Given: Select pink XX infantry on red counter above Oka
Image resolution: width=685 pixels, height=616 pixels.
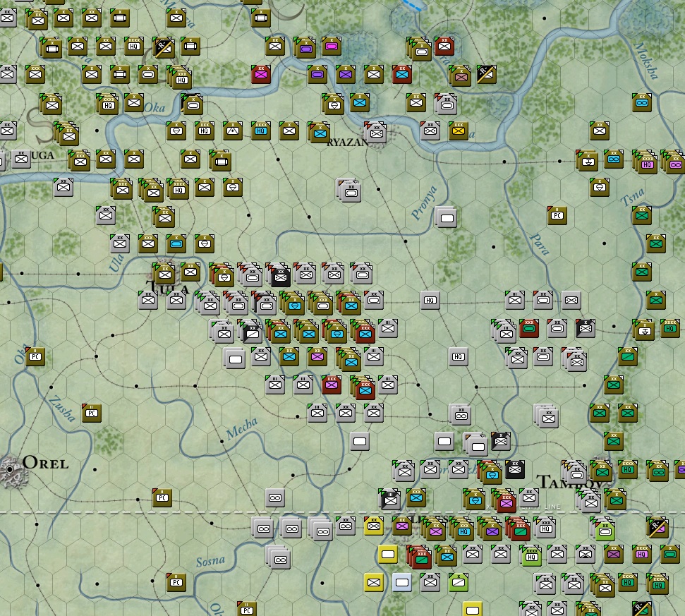Looking at the screenshot, I should [261, 74].
